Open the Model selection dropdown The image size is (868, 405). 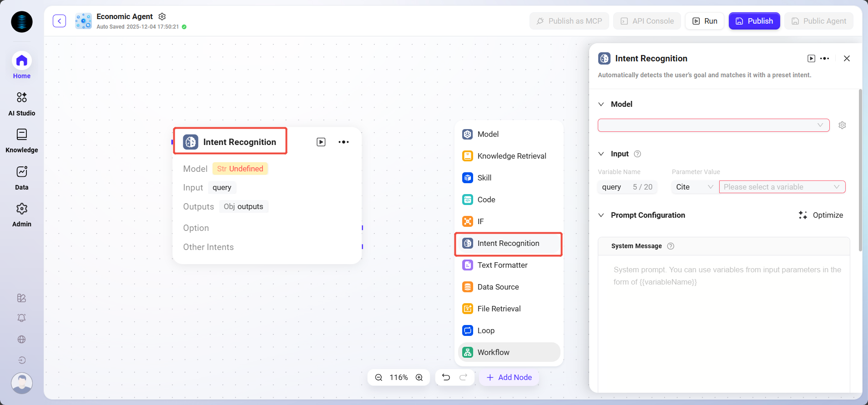point(713,125)
